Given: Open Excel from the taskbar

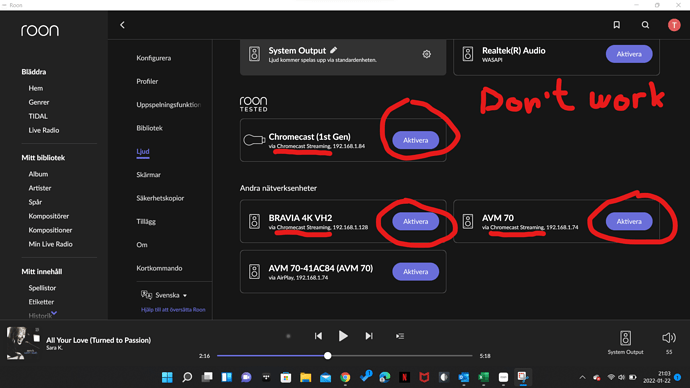Looking at the screenshot, I should coord(483,377).
